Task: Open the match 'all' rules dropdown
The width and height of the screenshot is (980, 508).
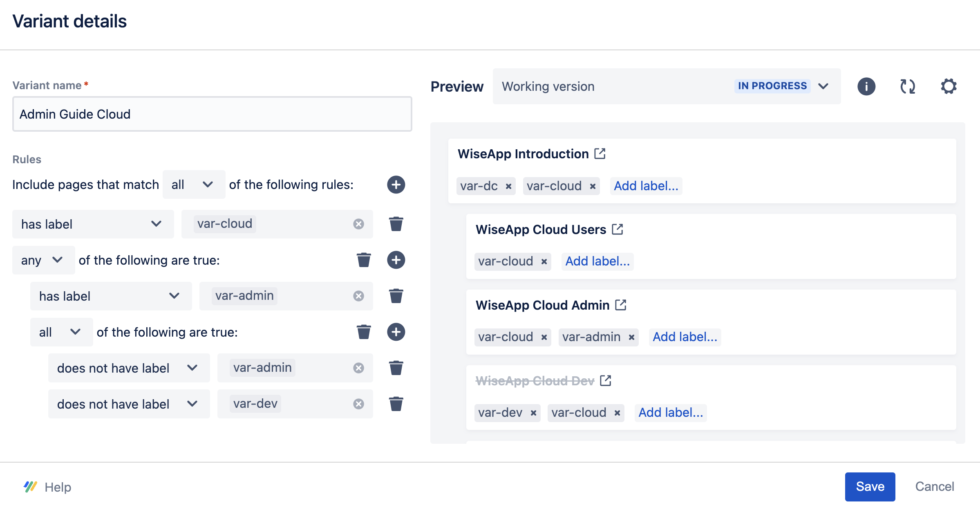Action: tap(194, 184)
